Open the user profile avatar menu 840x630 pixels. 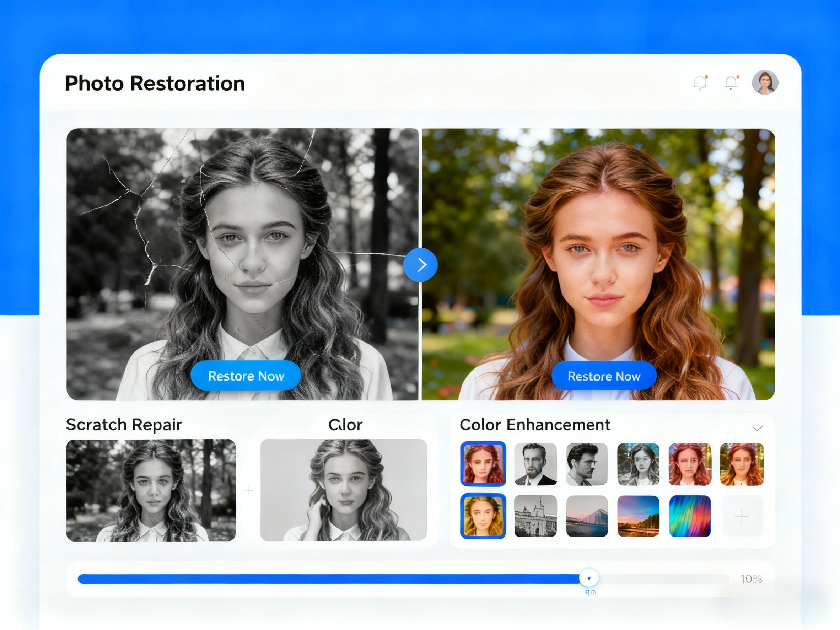766,82
